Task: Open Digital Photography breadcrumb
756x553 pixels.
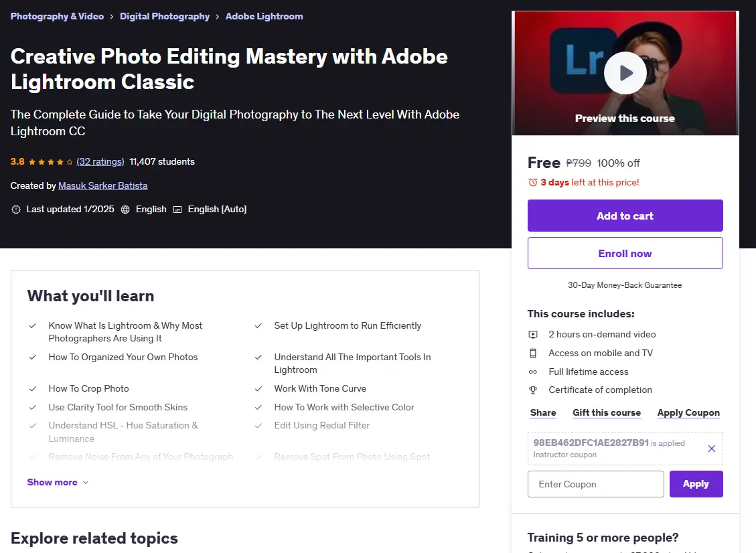Action: click(165, 16)
